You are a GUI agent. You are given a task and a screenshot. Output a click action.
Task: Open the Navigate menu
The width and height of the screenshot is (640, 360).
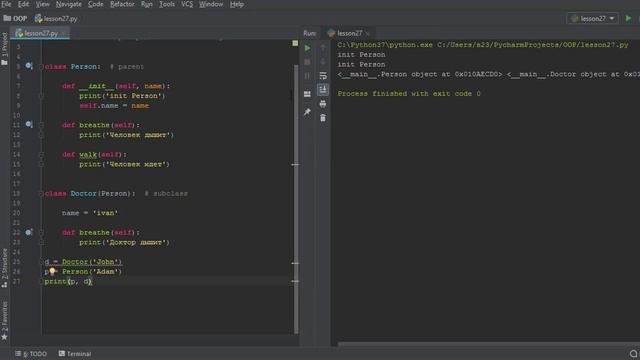click(x=69, y=4)
